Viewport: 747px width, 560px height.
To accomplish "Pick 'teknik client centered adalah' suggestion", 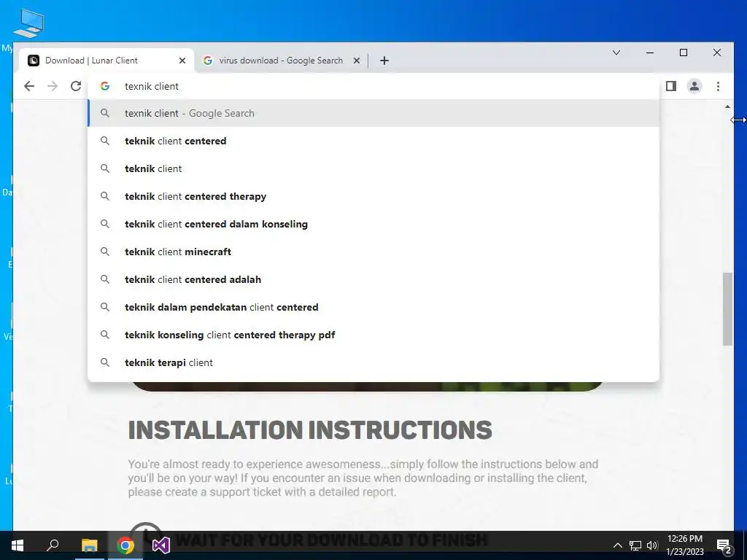I will coord(373,279).
